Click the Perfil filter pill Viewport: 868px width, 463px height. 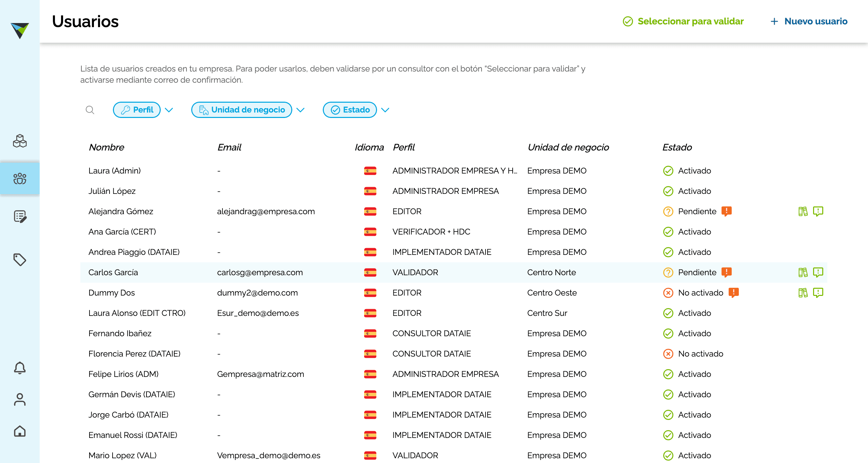pyautogui.click(x=137, y=110)
